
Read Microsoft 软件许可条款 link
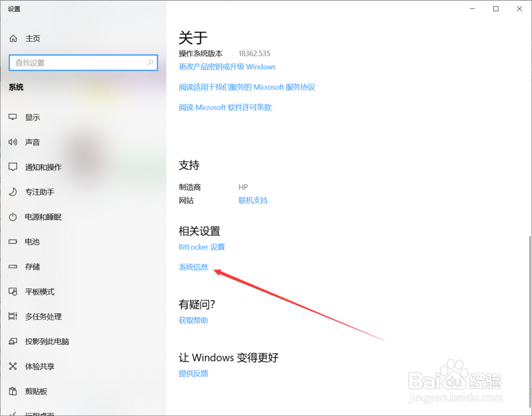click(225, 107)
